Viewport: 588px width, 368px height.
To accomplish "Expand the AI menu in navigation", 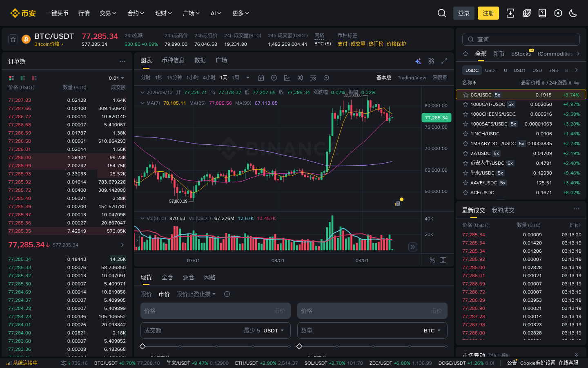I will pos(216,13).
